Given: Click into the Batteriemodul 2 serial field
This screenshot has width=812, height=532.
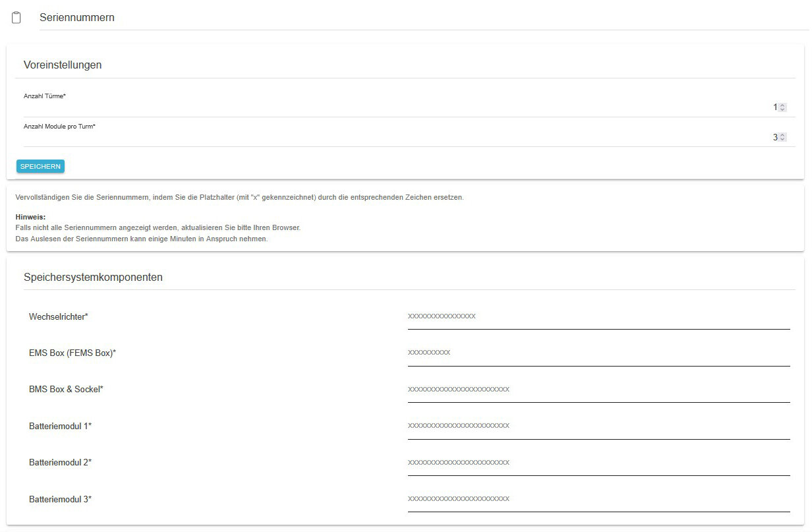Looking at the screenshot, I should click(598, 462).
